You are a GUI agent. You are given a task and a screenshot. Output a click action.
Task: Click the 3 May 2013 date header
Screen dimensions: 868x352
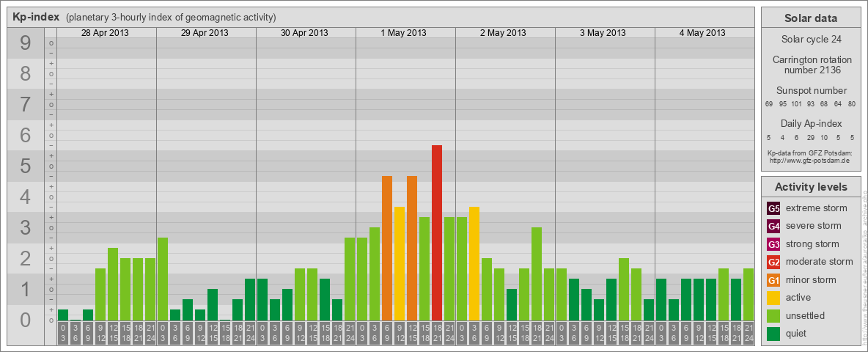tap(603, 33)
